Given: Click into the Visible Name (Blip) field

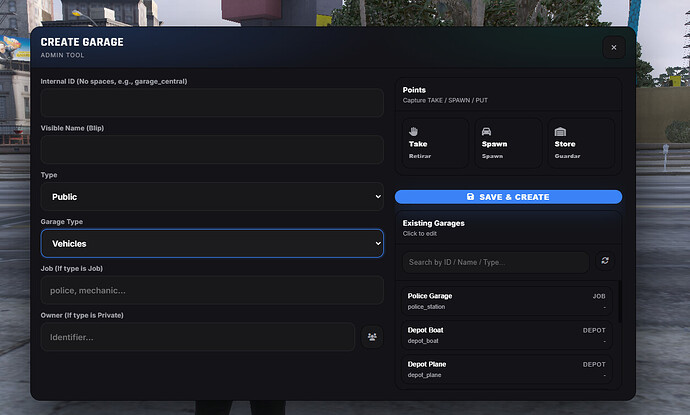Looking at the screenshot, I should [x=211, y=150].
